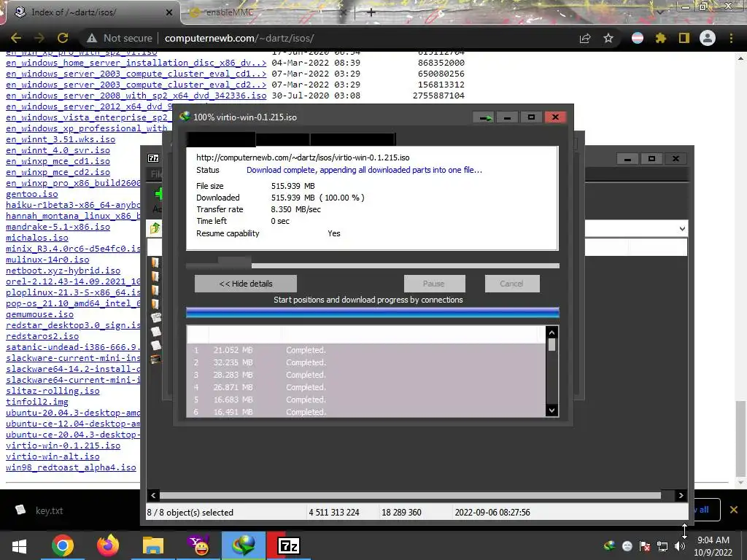
Task: Open key.txt in the downloads bar
Action: [49, 510]
